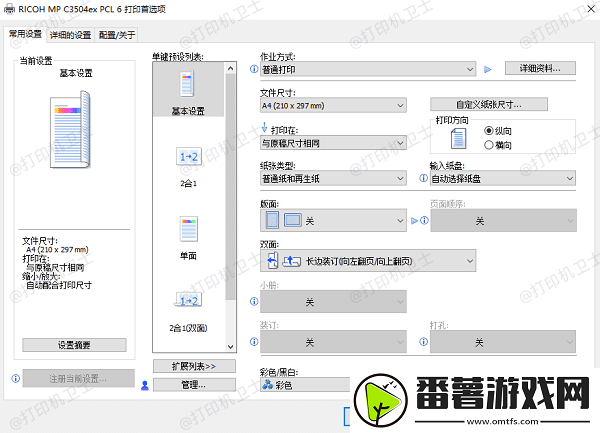The image size is (600, 433).
Task: Click info icon beside 小册 dropdown
Action: click(x=254, y=301)
